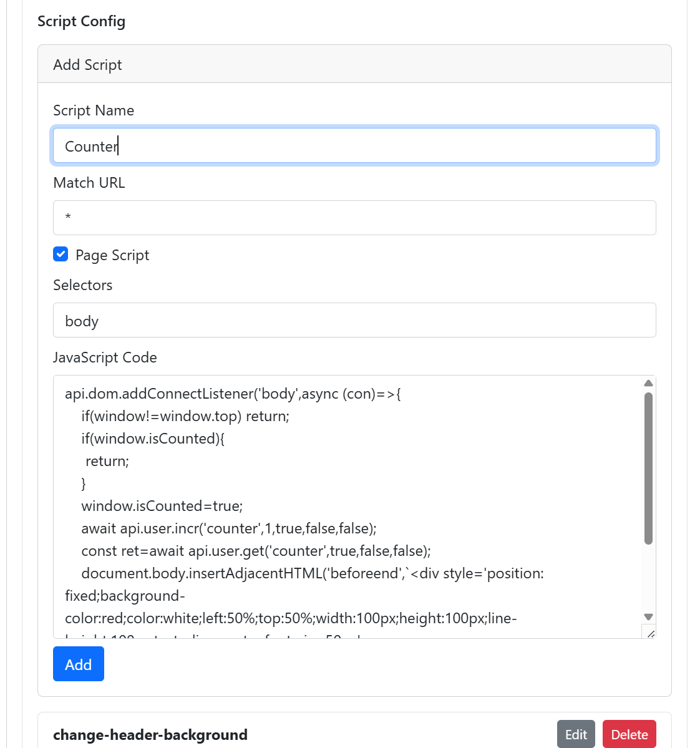Click the Selectors field showing body
This screenshot has width=700, height=748.
[x=354, y=320]
